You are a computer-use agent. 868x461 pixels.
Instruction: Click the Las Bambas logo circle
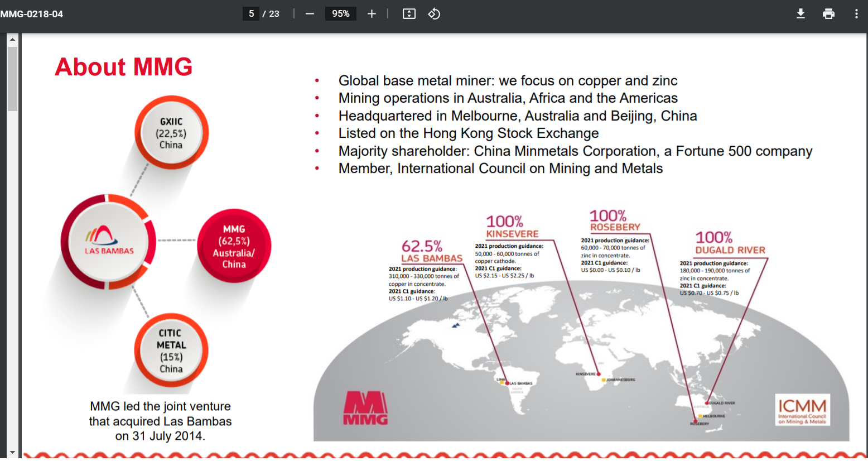click(108, 242)
